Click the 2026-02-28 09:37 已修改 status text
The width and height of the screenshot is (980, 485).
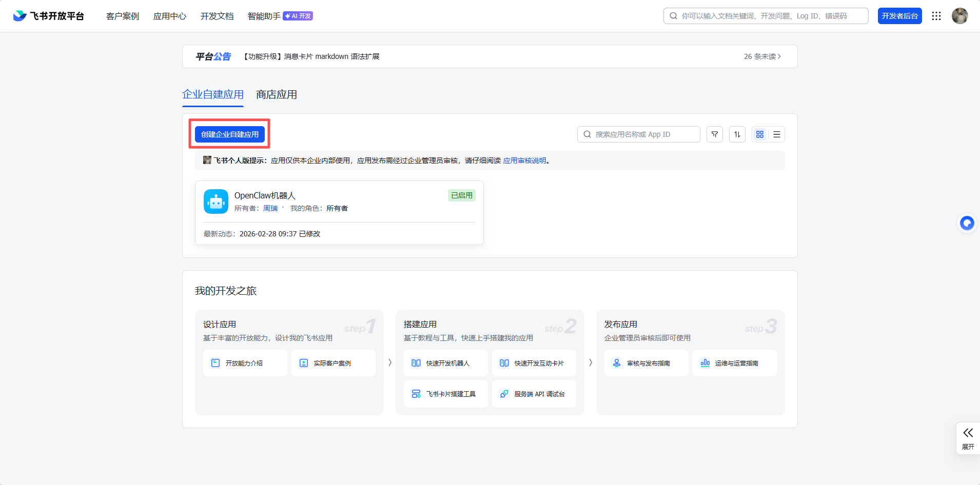(x=280, y=234)
